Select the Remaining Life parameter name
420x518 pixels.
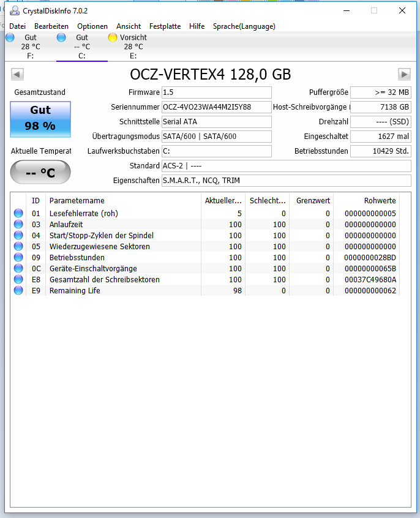pyautogui.click(x=75, y=290)
